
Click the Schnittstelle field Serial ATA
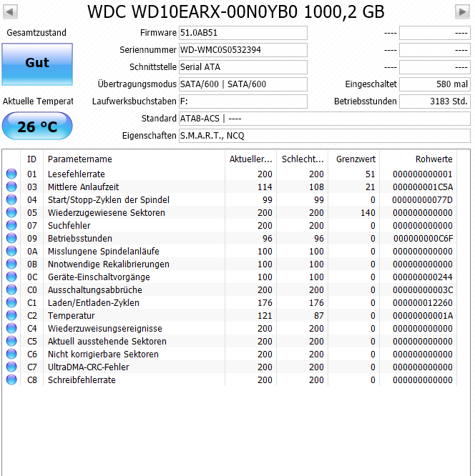click(243, 67)
